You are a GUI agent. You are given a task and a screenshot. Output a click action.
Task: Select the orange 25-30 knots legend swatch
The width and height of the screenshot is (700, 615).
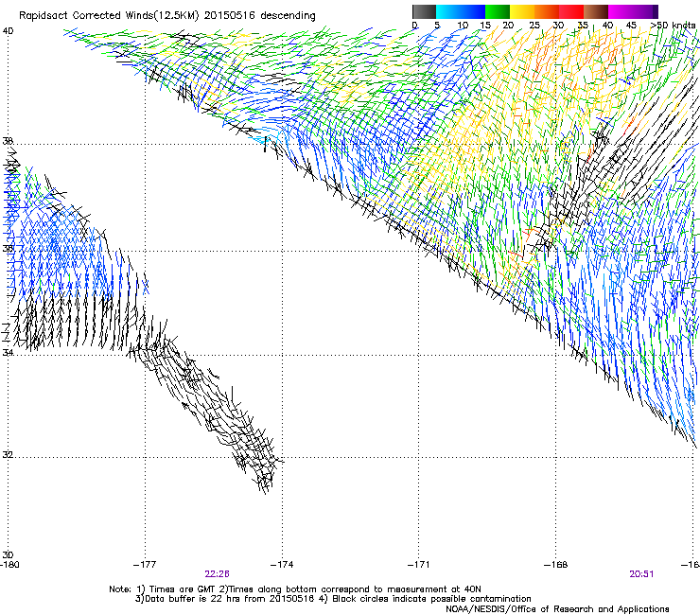click(547, 11)
